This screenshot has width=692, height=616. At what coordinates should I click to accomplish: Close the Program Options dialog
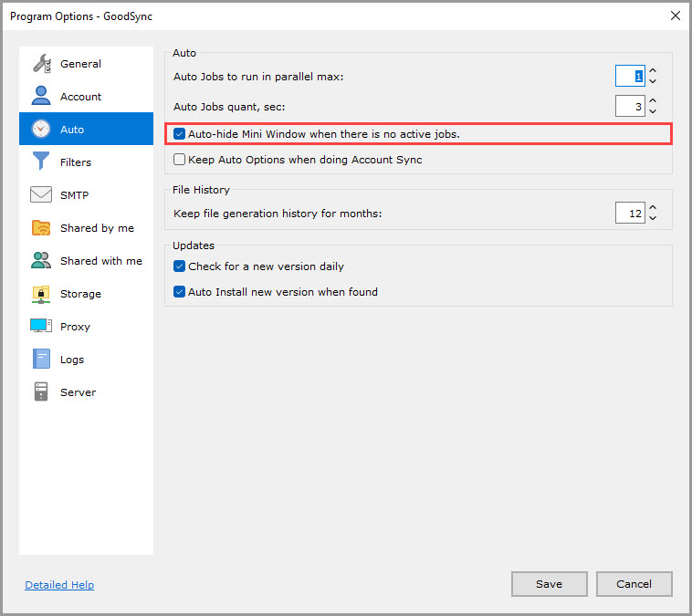676,16
